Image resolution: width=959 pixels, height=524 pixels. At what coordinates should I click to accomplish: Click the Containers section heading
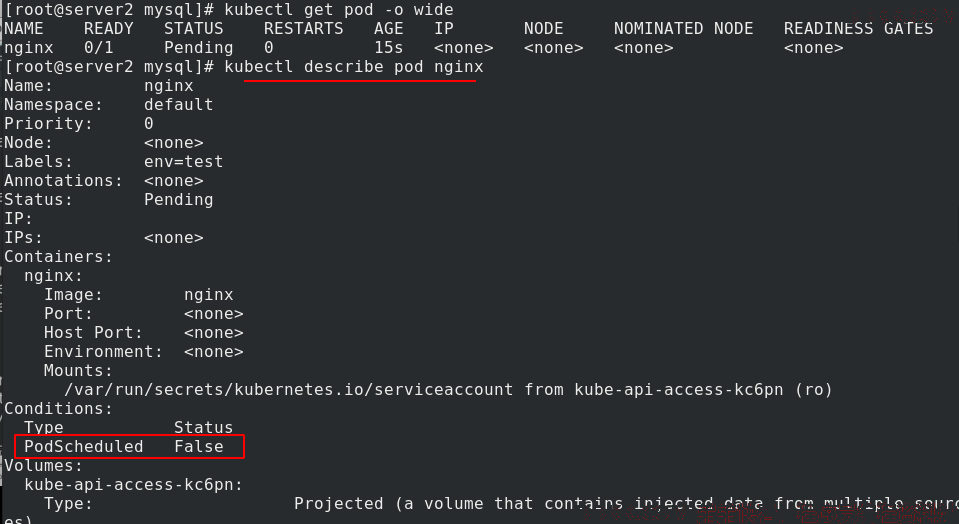[59, 257]
